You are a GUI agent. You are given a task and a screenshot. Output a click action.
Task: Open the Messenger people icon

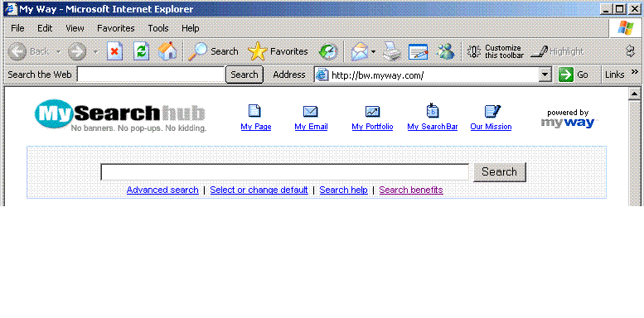point(446,51)
